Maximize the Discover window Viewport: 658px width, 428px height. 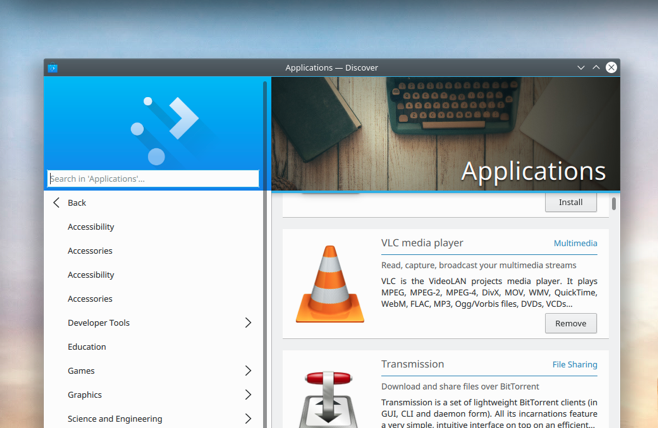(x=596, y=68)
